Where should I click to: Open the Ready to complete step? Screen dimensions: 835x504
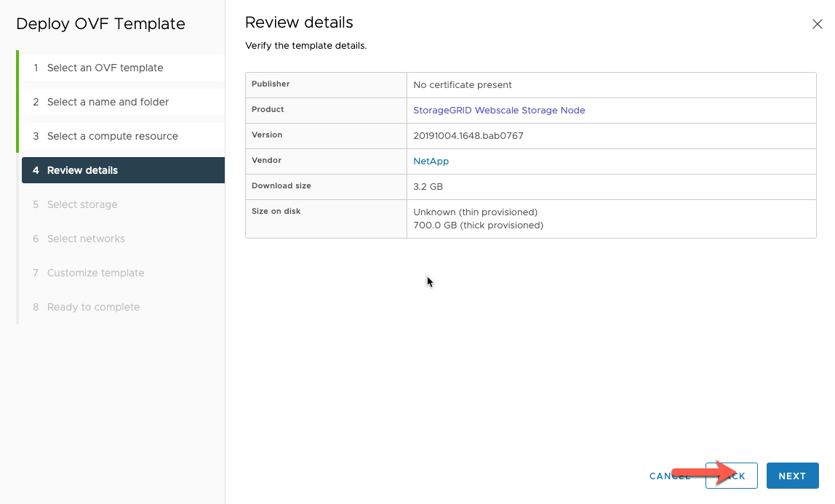(x=93, y=307)
